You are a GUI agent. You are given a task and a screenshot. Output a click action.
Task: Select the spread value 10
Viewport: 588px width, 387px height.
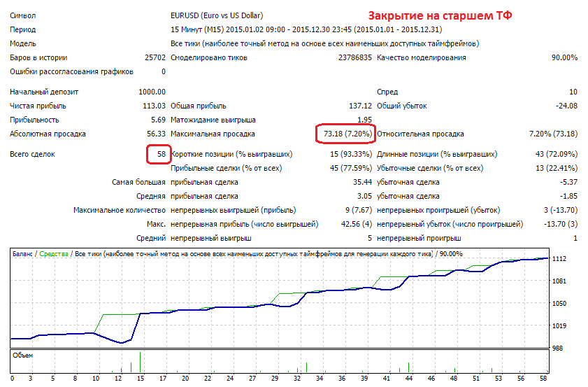[x=573, y=92]
